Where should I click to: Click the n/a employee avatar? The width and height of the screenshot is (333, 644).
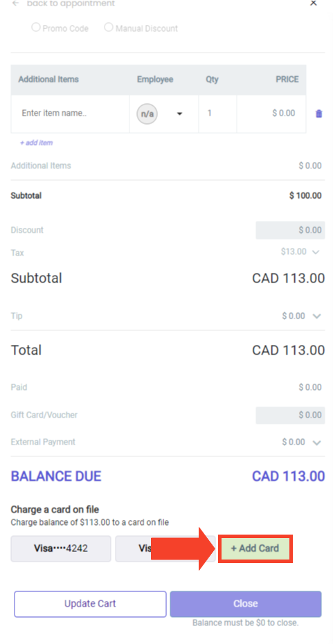tap(147, 114)
